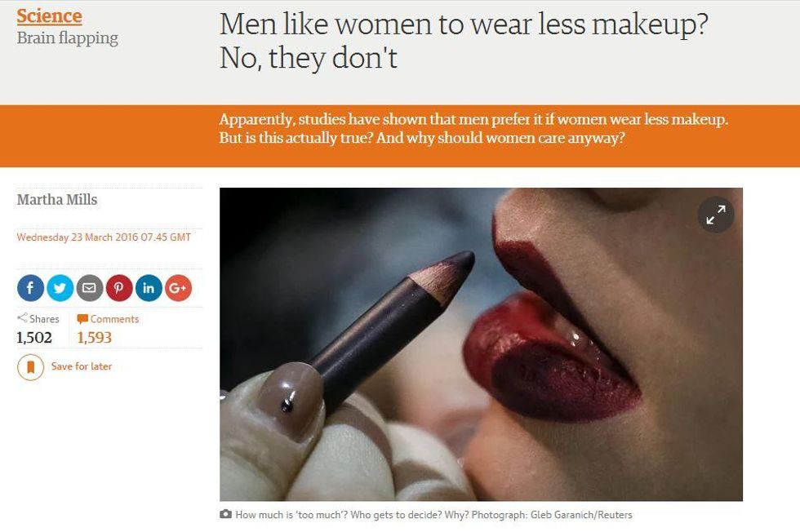The image size is (800, 532).
Task: Open the Science section link
Action: pyautogui.click(x=49, y=16)
